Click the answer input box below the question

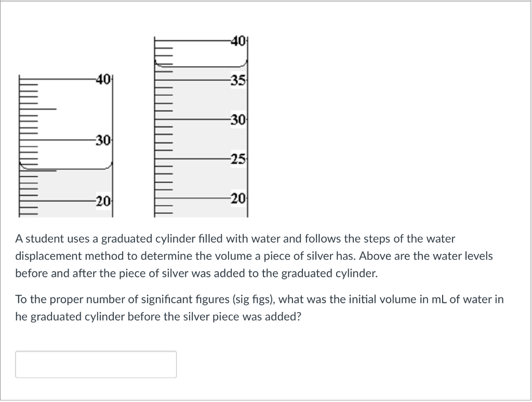click(96, 364)
